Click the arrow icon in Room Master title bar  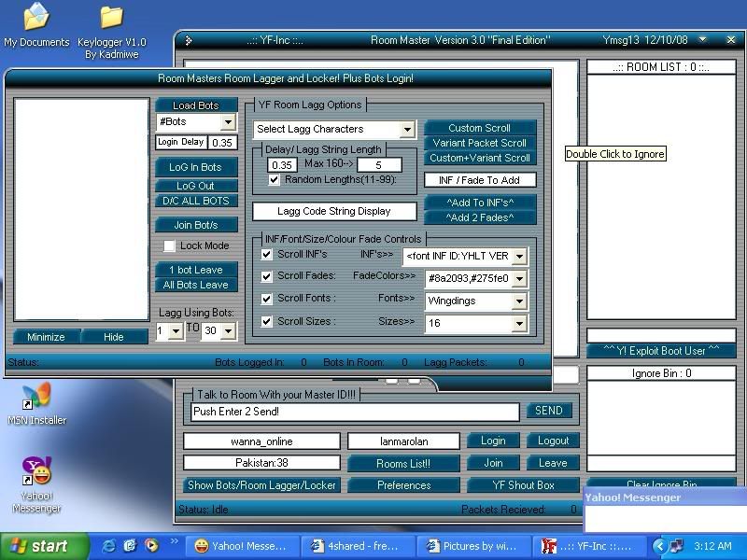(x=189, y=40)
